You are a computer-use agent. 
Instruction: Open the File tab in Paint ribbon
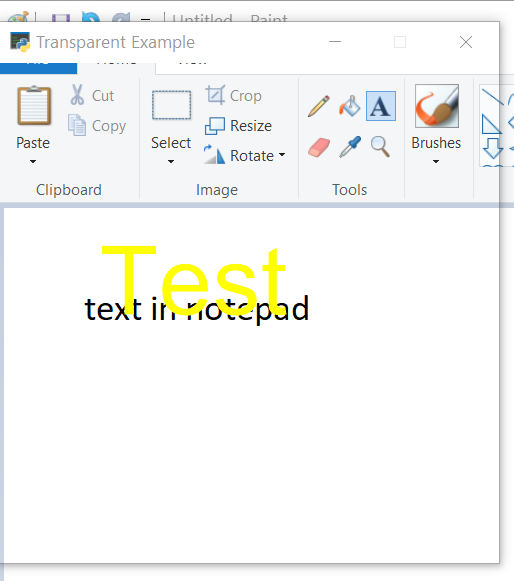tap(39, 68)
